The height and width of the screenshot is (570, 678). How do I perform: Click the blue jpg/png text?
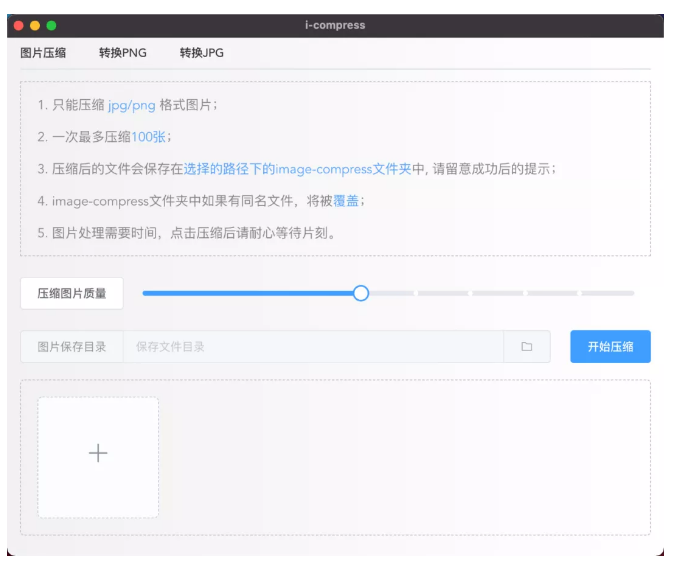point(131,105)
